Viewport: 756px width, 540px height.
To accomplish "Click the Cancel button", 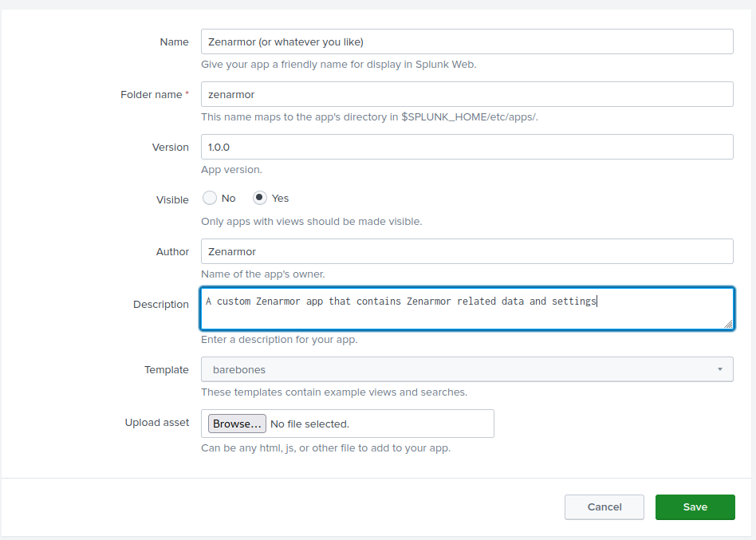I will coord(604,507).
